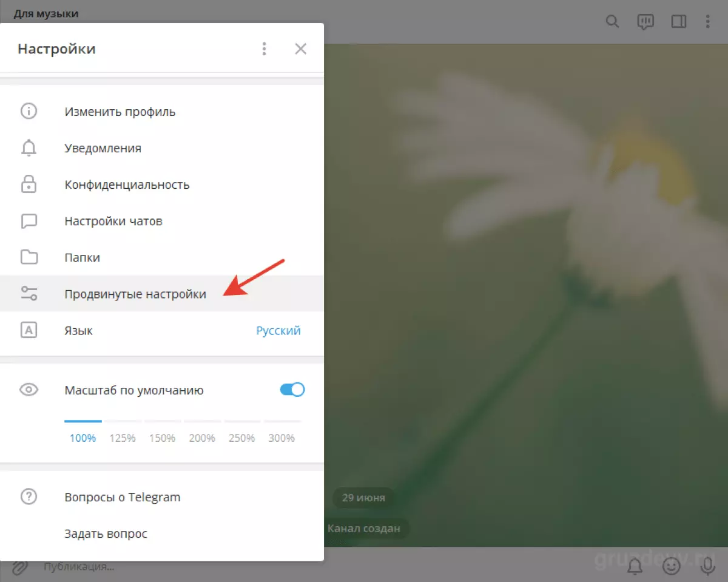Click the paperclip attach icon
The height and width of the screenshot is (582, 728).
[19, 567]
